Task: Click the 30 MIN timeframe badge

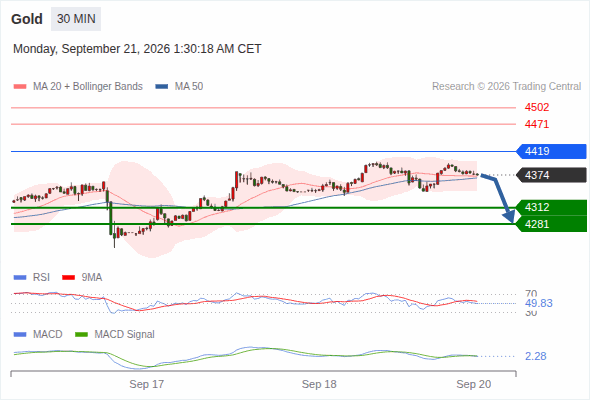Action: tap(76, 19)
